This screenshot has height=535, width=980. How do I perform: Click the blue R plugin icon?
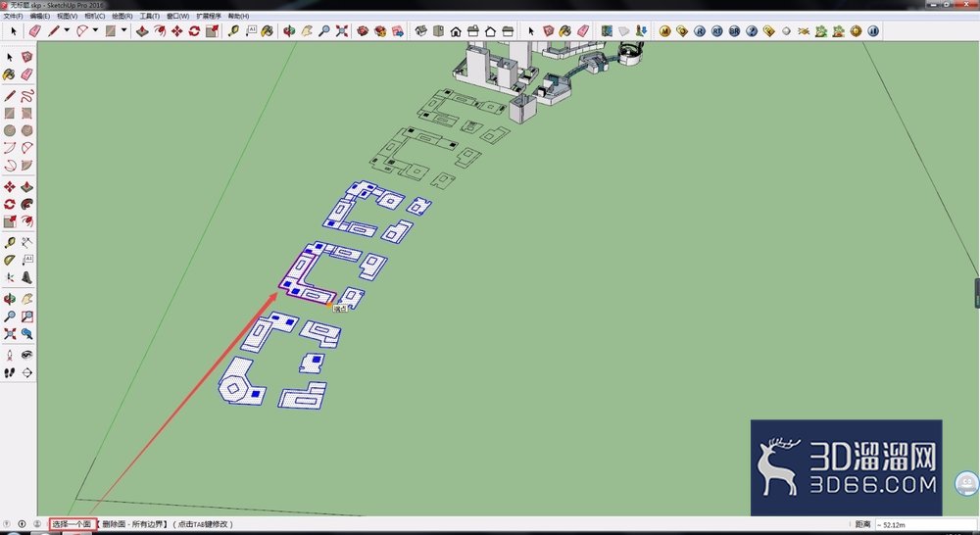pyautogui.click(x=700, y=30)
